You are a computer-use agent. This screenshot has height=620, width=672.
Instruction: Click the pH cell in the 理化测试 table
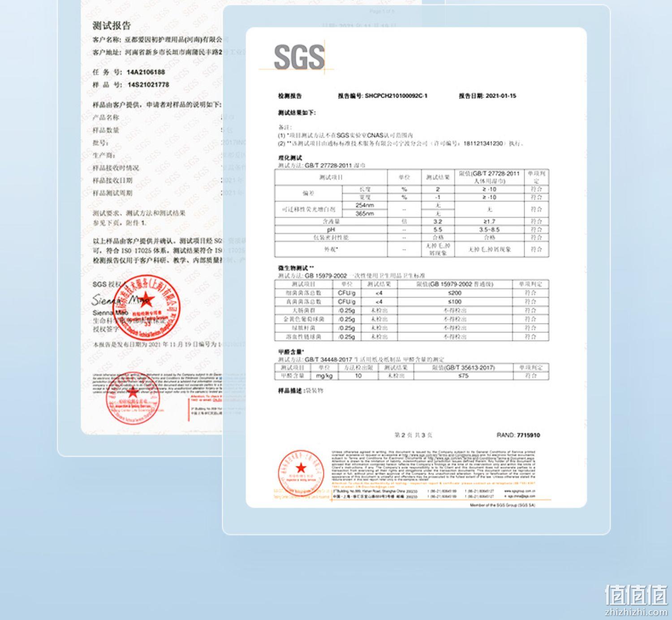331,229
